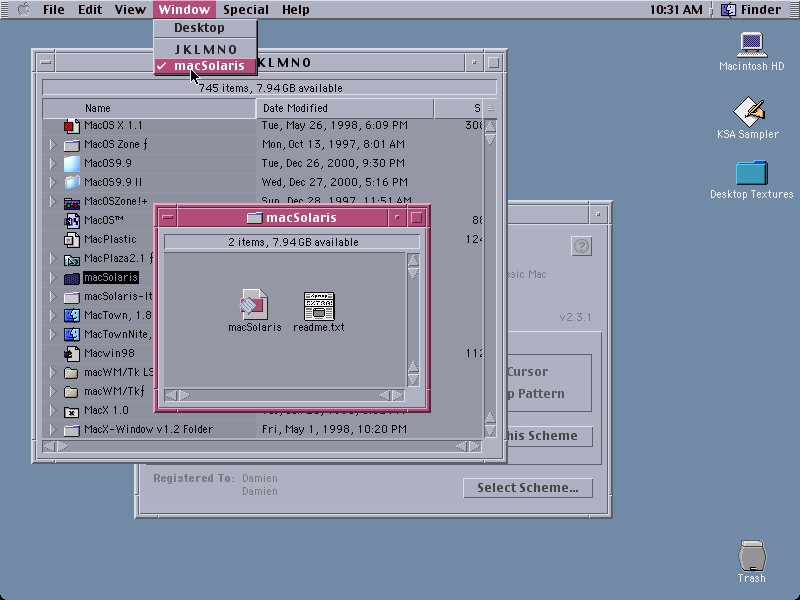800x600 pixels.
Task: Open the Apple menu icon
Action: click(x=23, y=9)
